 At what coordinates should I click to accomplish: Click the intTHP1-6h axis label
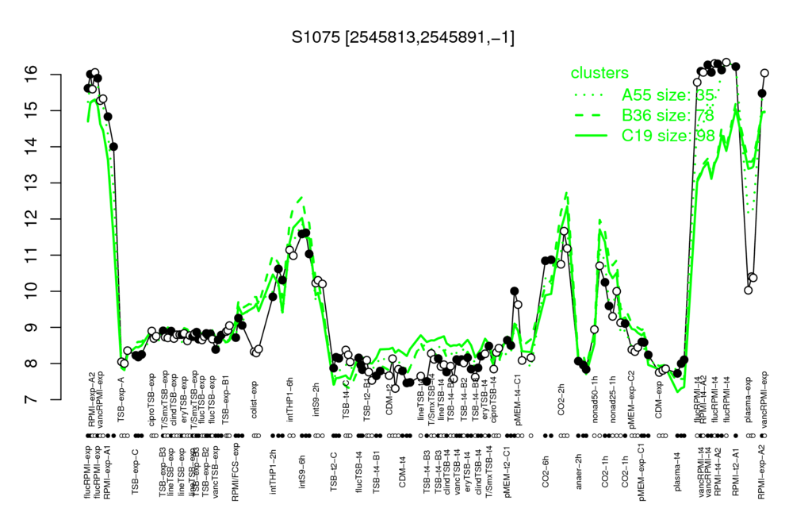(289, 399)
